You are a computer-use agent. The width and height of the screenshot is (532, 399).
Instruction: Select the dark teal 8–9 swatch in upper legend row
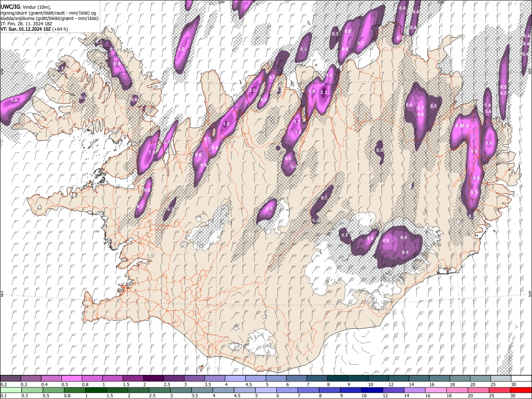(x=337, y=378)
